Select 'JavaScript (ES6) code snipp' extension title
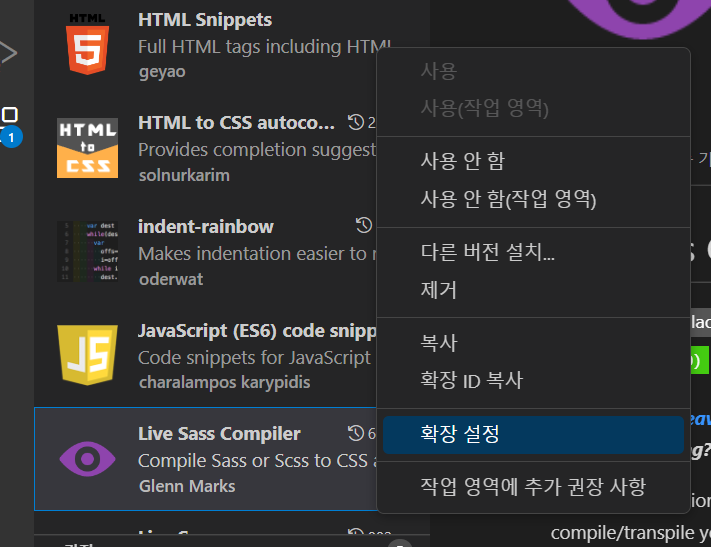 point(257,331)
